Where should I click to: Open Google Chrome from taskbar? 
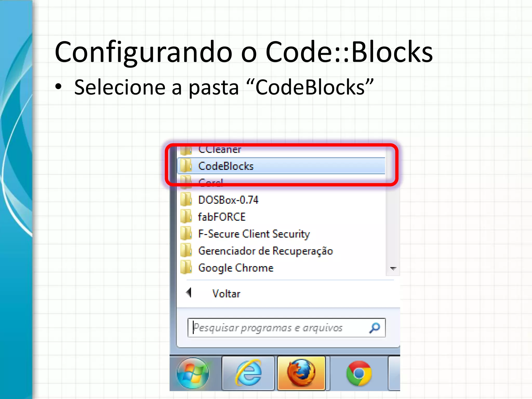click(359, 373)
